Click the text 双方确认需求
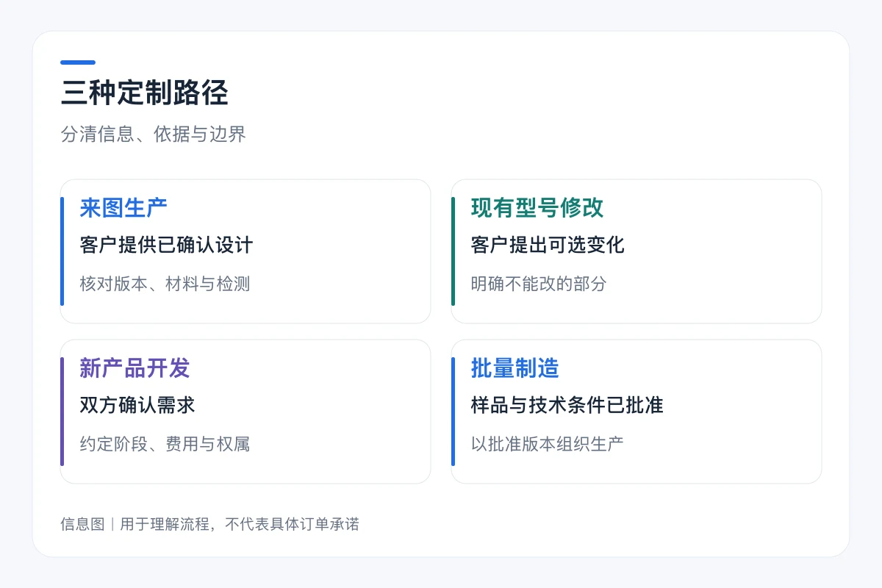The width and height of the screenshot is (882, 588). (x=137, y=406)
